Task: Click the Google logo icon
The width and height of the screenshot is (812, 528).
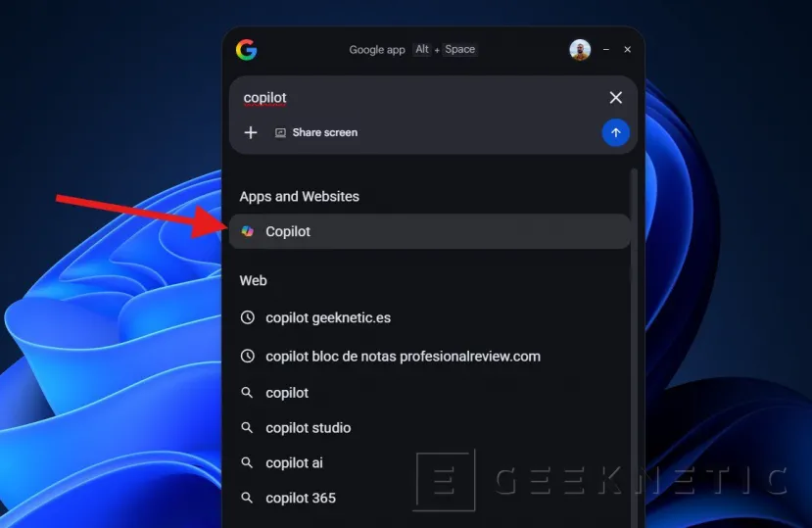Action: point(247,50)
